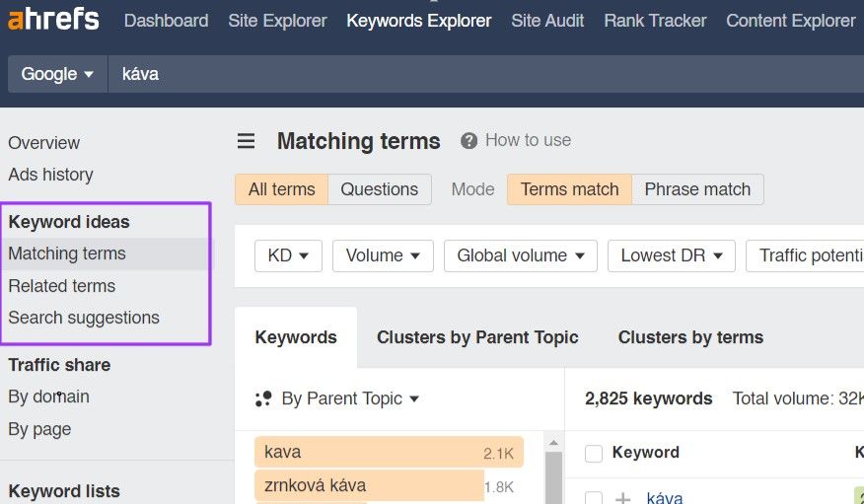The height and width of the screenshot is (504, 864).
Task: Expand the Volume filter dropdown
Action: click(x=383, y=255)
